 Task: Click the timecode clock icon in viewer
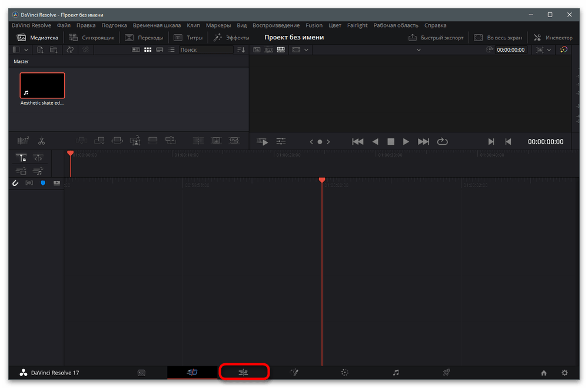(489, 49)
